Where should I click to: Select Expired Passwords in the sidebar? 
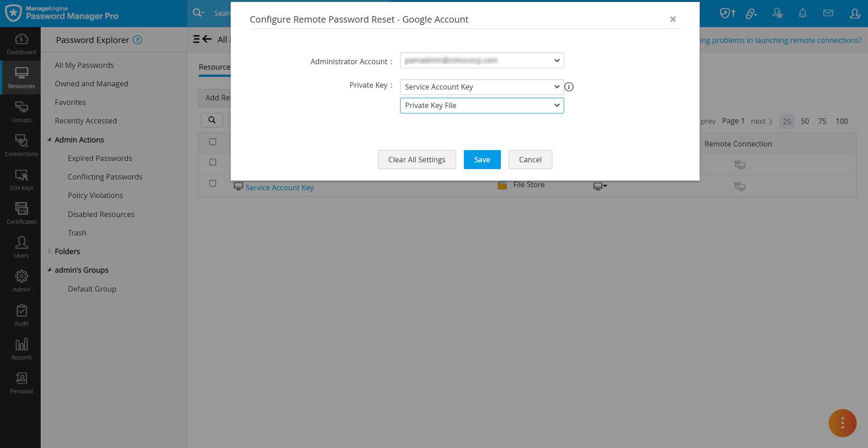coord(99,158)
